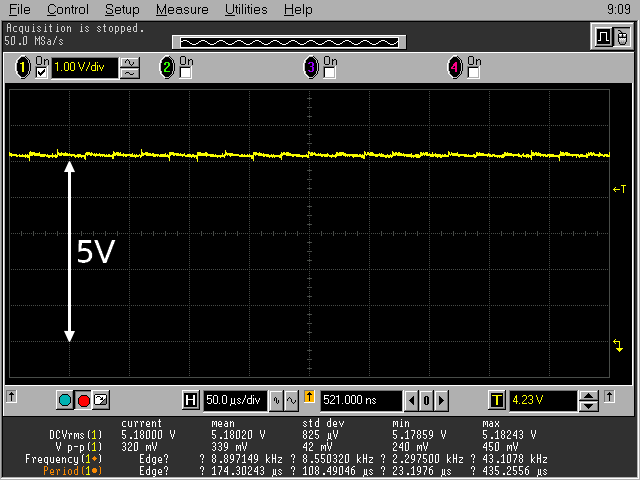The width and height of the screenshot is (640, 480).
Task: Open the Help menu
Action: pos(298,9)
